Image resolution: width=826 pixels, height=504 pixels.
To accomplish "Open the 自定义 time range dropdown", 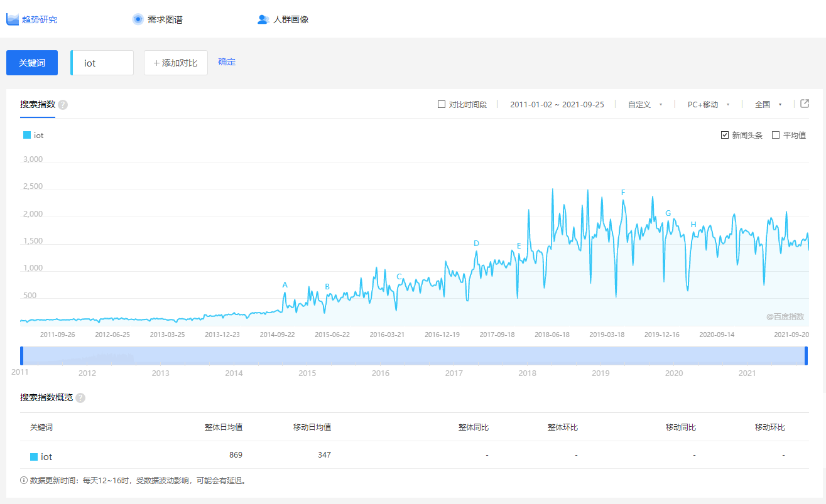I will 645,105.
